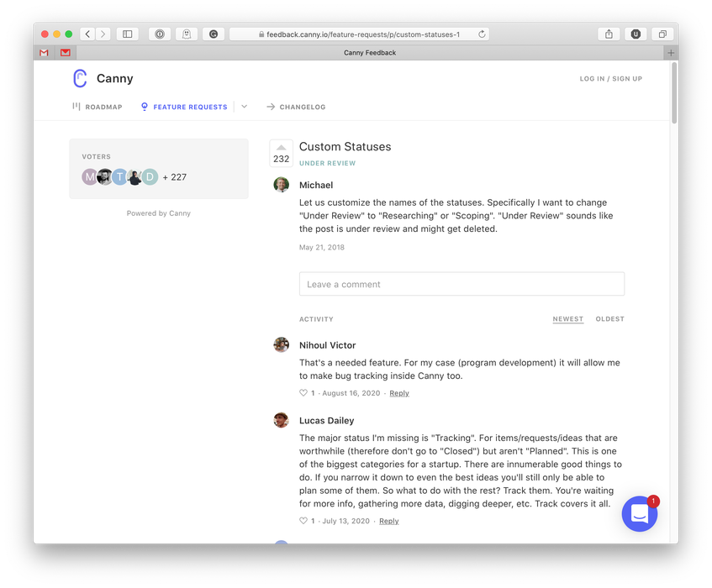This screenshot has width=712, height=588.
Task: Click voter avatar D
Action: pos(150,177)
